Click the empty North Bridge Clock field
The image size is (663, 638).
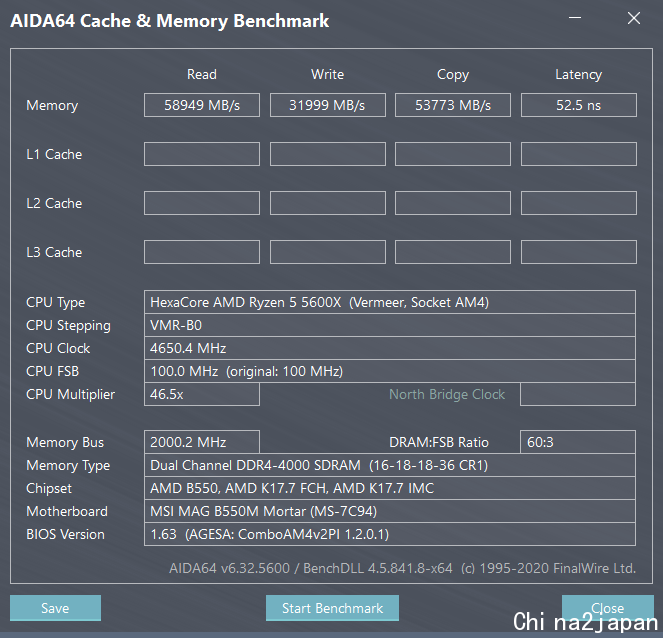pyautogui.click(x=578, y=394)
